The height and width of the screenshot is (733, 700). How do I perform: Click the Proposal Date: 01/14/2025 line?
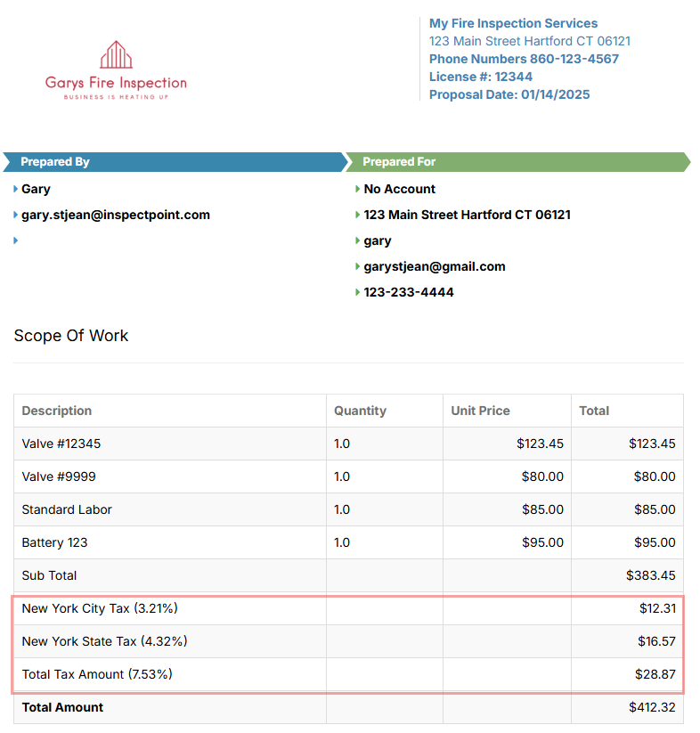509,94
